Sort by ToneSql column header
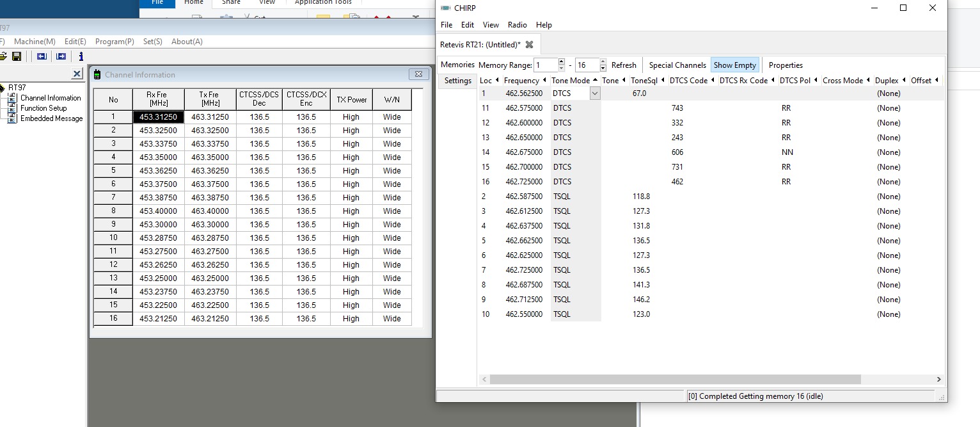Screen dimensions: 980x427 pyautogui.click(x=647, y=81)
